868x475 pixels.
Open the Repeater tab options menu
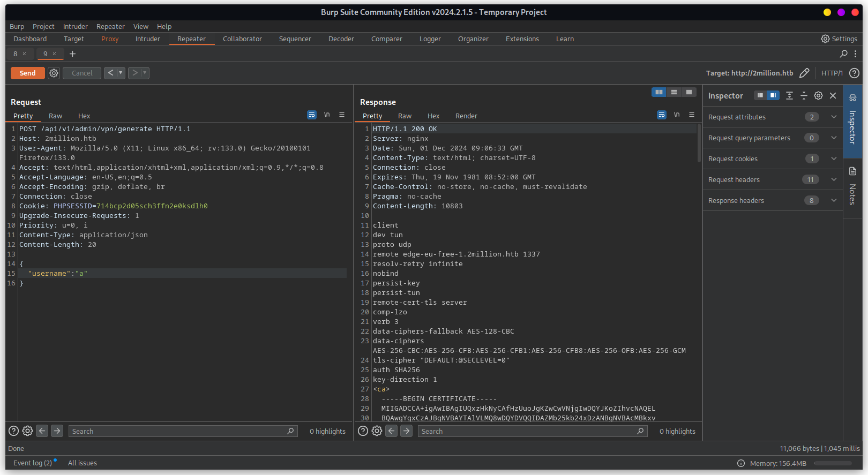855,54
